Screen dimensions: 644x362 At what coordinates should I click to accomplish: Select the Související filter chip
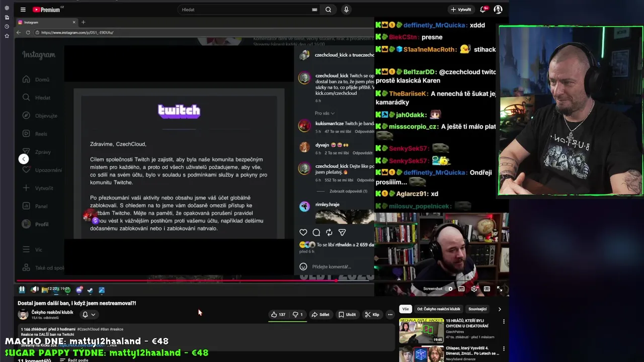point(477,309)
